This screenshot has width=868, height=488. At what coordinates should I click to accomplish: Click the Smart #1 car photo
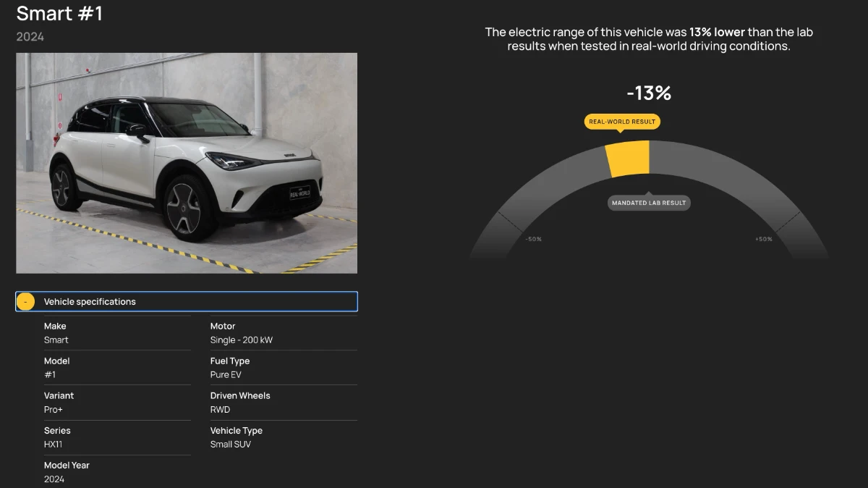pos(187,163)
